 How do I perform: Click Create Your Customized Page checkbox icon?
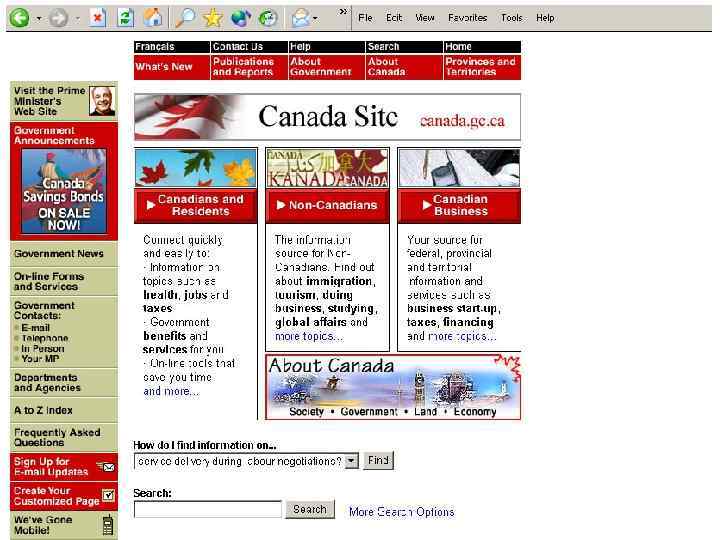tap(108, 495)
